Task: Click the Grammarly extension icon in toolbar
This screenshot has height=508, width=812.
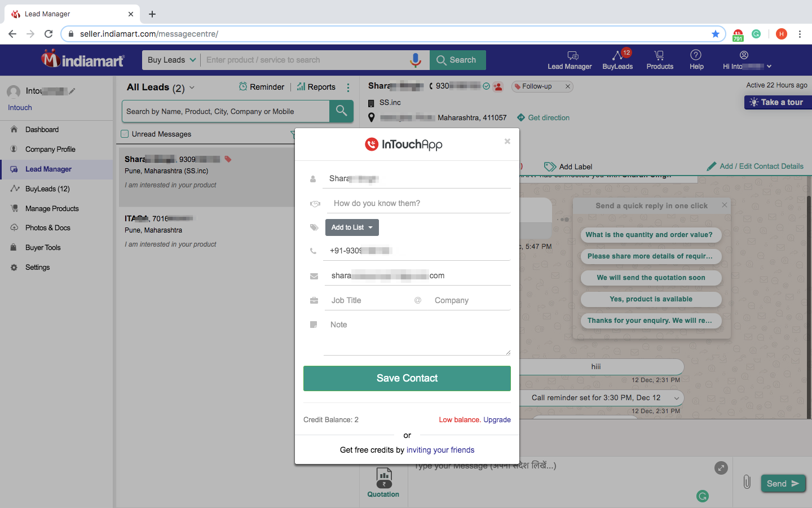Action: [x=756, y=34]
